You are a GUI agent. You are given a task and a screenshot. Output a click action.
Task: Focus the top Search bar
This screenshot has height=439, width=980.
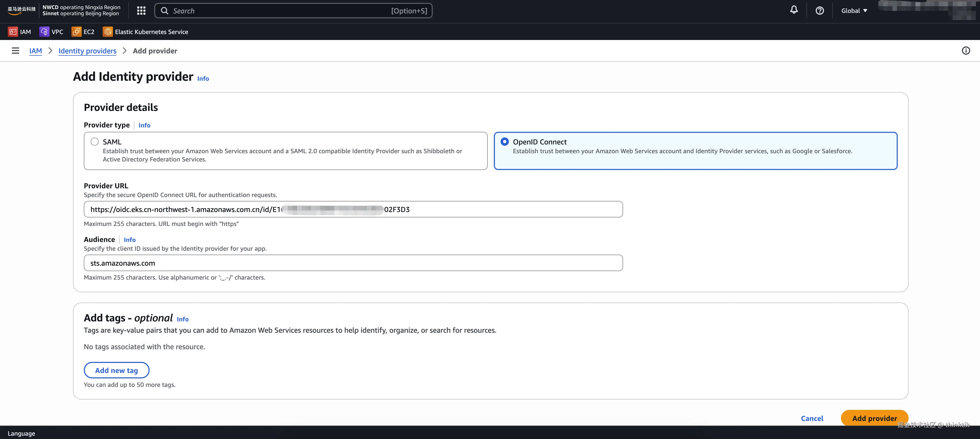click(x=293, y=11)
